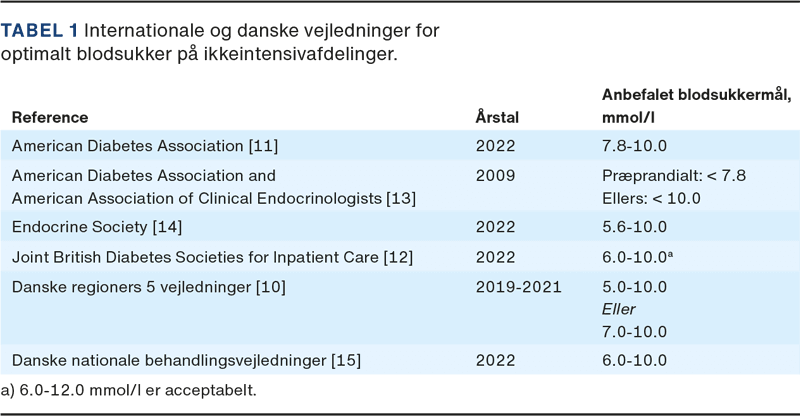
Task: Follow reference [15] for Danske nationale behandlingsvejledninger
Action: [x=346, y=359]
